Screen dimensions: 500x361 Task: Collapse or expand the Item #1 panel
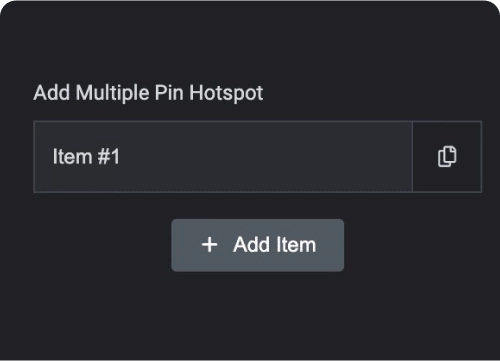point(223,156)
